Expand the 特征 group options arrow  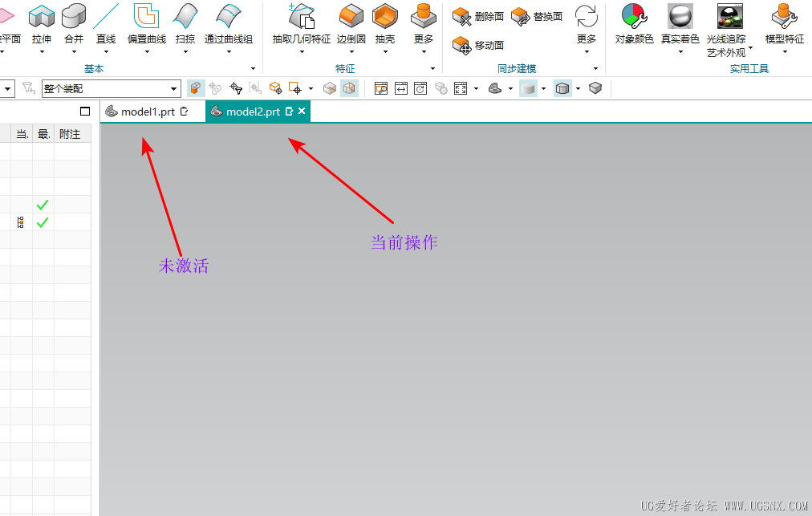pos(432,68)
